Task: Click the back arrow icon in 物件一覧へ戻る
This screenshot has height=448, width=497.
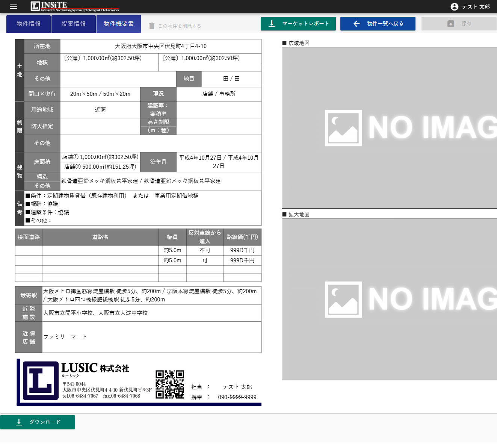Action: click(x=356, y=23)
